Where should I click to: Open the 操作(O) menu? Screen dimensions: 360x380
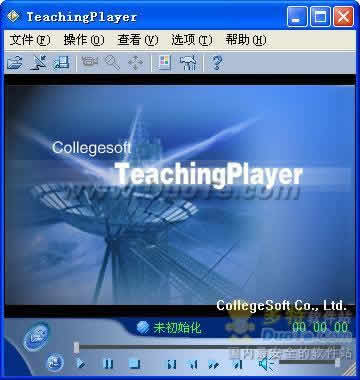click(x=84, y=40)
